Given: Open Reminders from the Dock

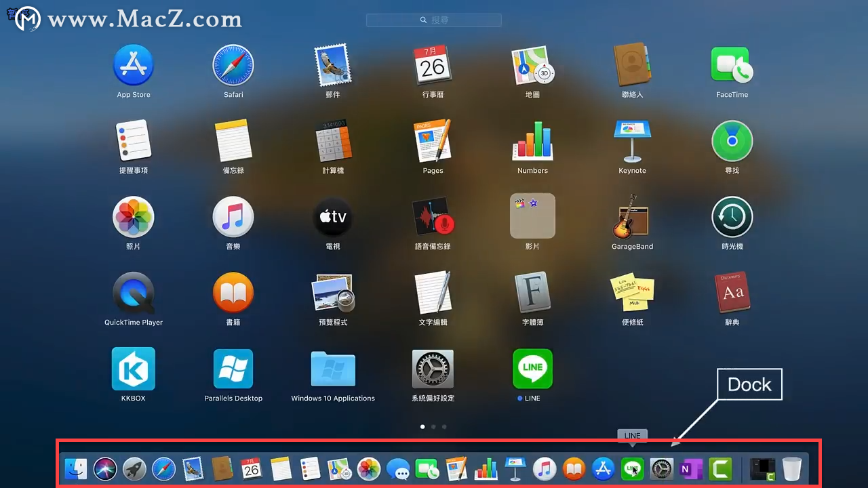Looking at the screenshot, I should pyautogui.click(x=310, y=469).
